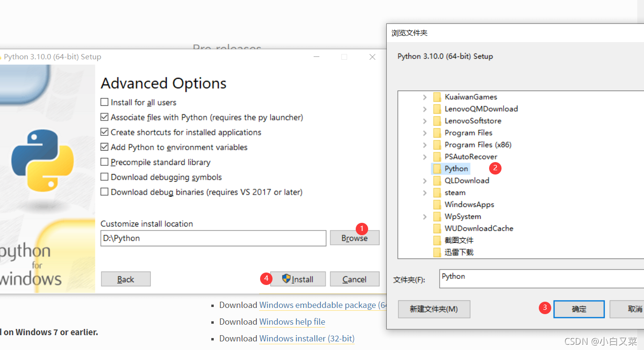
Task: Expand the WpSystem folder node
Action: (x=425, y=217)
